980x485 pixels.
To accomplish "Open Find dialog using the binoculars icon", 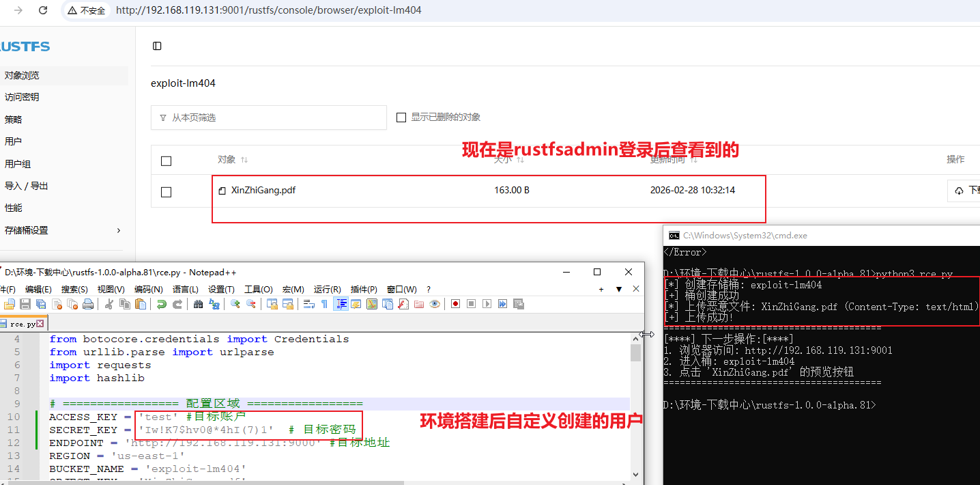I will (198, 304).
